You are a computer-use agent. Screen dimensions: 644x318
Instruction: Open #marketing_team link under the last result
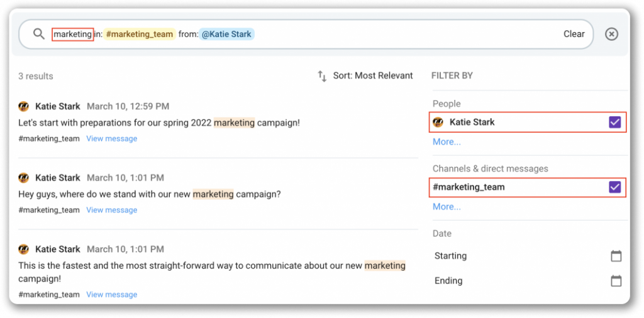point(49,295)
